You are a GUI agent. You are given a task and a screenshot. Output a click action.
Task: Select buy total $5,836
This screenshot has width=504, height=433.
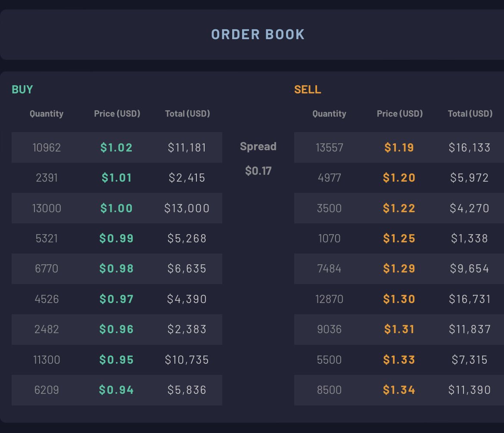click(187, 390)
